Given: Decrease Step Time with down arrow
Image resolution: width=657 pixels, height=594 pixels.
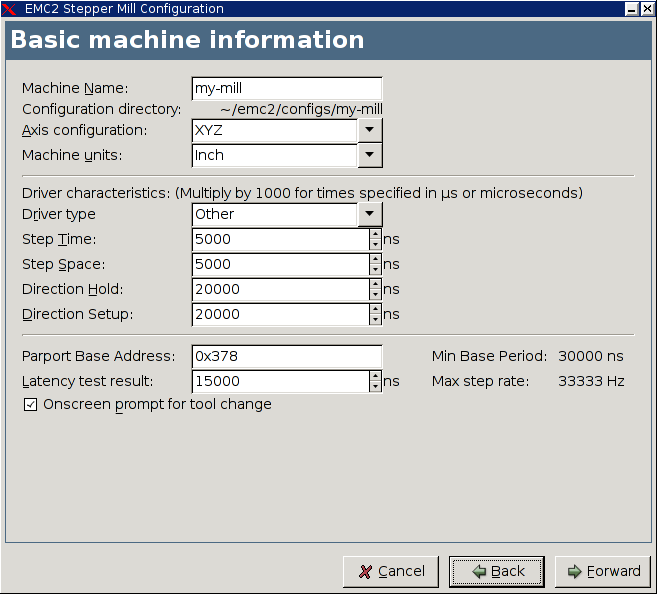Looking at the screenshot, I should [375, 245].
